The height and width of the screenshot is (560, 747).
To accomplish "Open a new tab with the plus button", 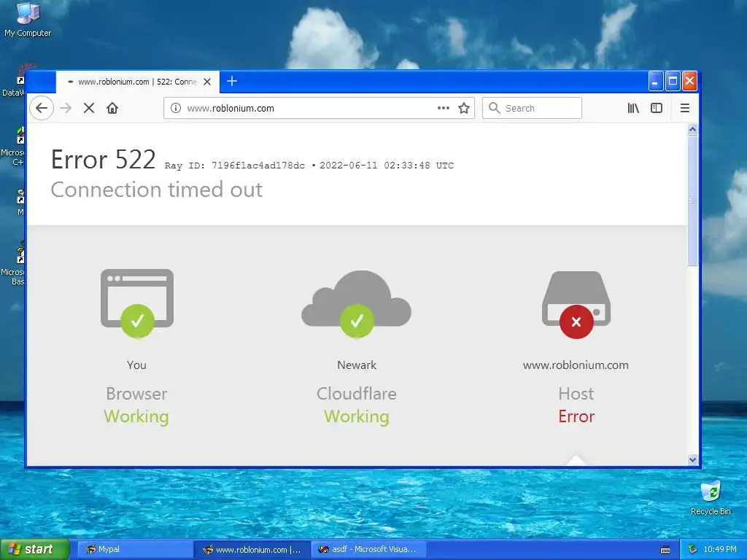I will 232,81.
